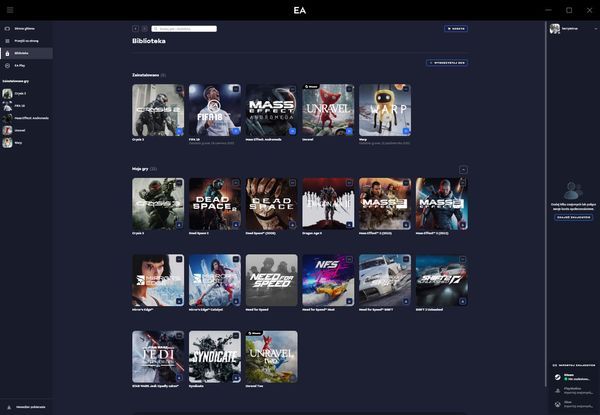The width and height of the screenshot is (600, 415).
Task: Click the profile avatar in friends panel
Action: pos(555,29)
